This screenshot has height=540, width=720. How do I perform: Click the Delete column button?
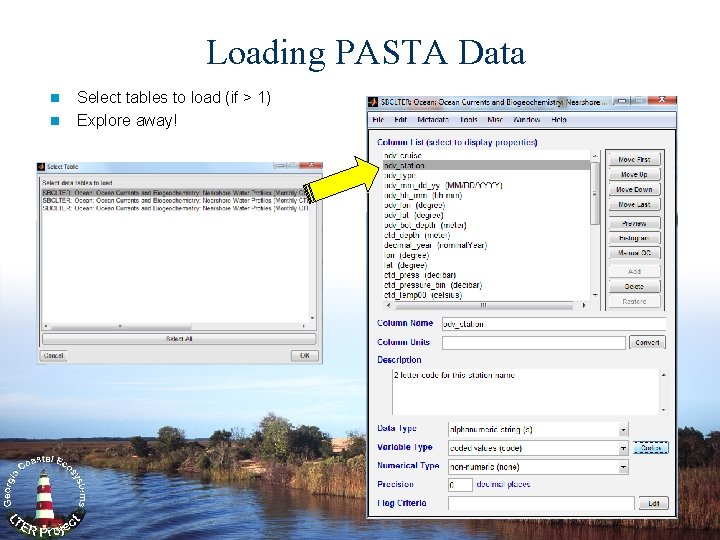click(634, 287)
